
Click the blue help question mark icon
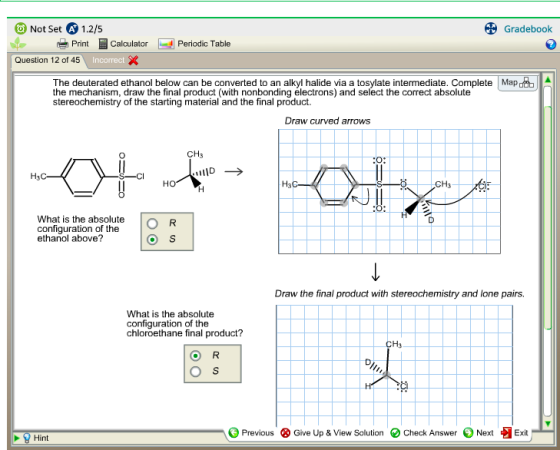pos(551,44)
